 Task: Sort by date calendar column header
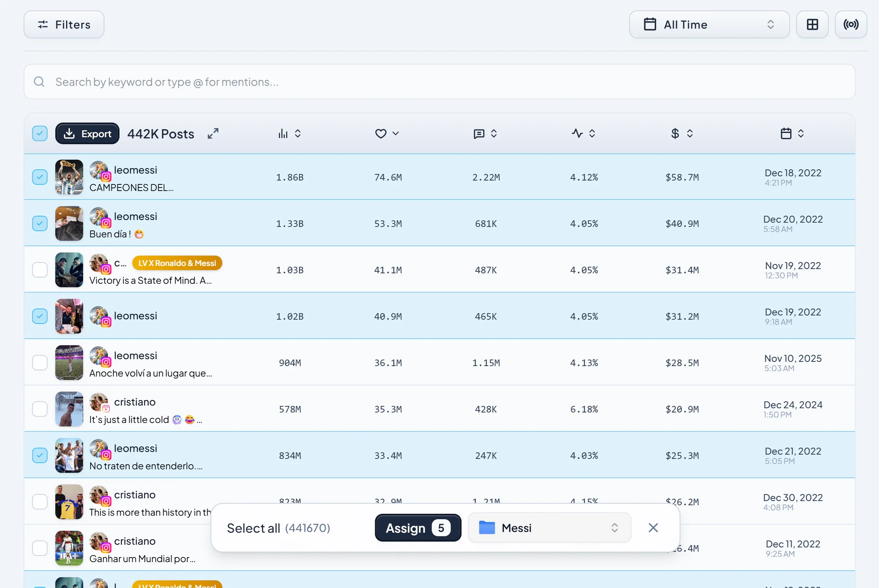point(792,134)
